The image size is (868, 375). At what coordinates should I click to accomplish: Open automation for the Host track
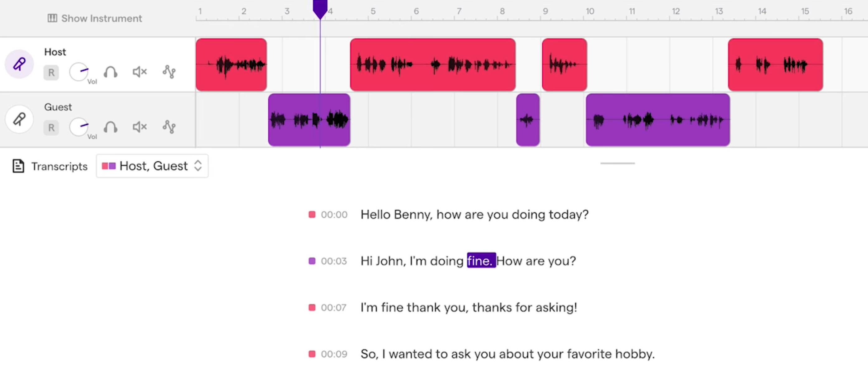(169, 72)
